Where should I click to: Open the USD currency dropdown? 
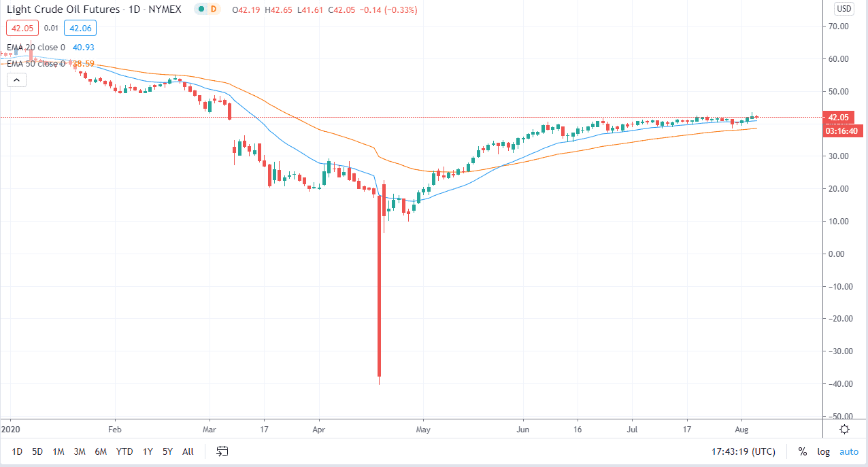click(844, 9)
